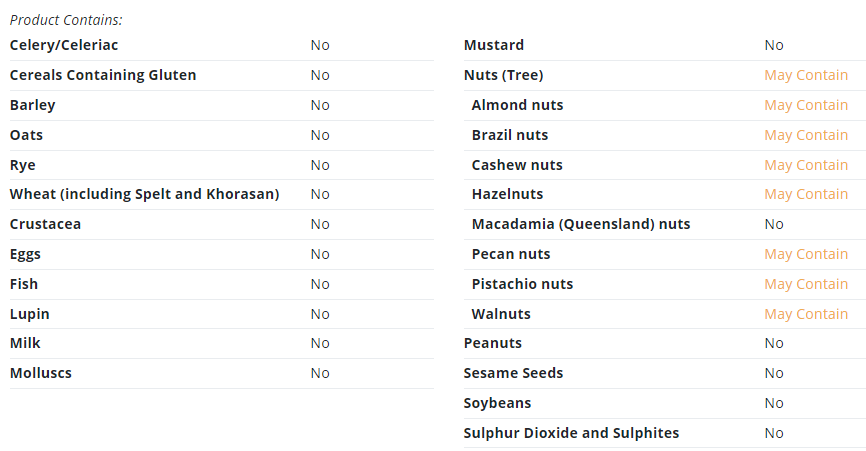Click May Contain beside Cashew nuts

(806, 165)
